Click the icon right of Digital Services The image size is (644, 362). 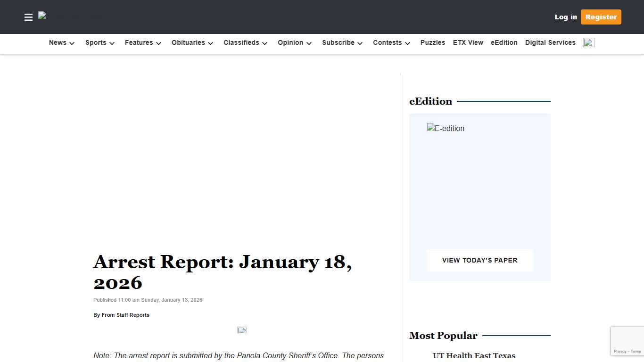click(589, 43)
